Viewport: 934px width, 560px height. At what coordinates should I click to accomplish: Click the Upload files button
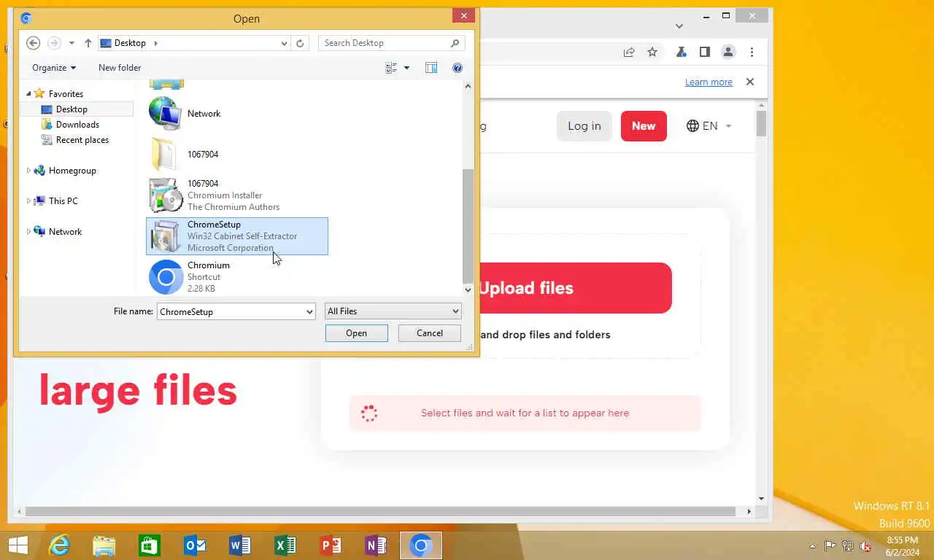[x=575, y=288]
